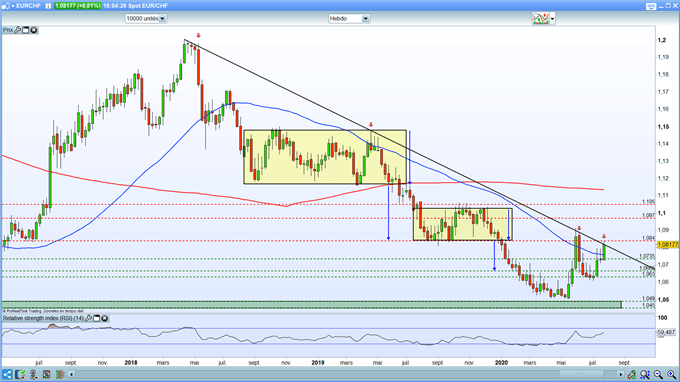Close the Prix price panel

click(x=34, y=30)
